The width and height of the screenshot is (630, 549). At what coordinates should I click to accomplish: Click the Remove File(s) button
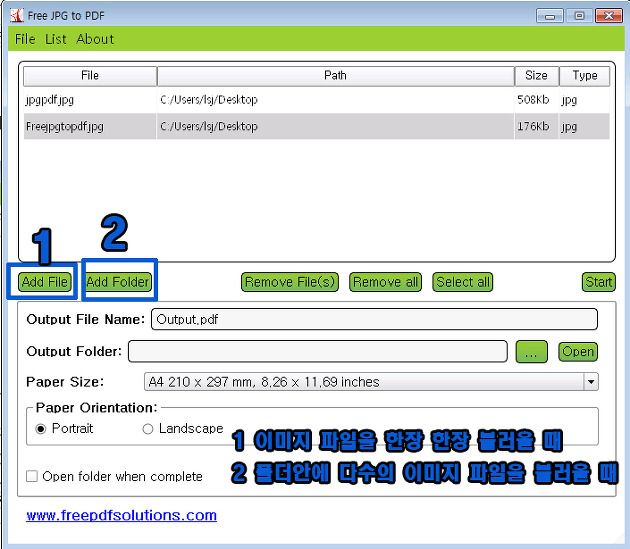pyautogui.click(x=290, y=282)
